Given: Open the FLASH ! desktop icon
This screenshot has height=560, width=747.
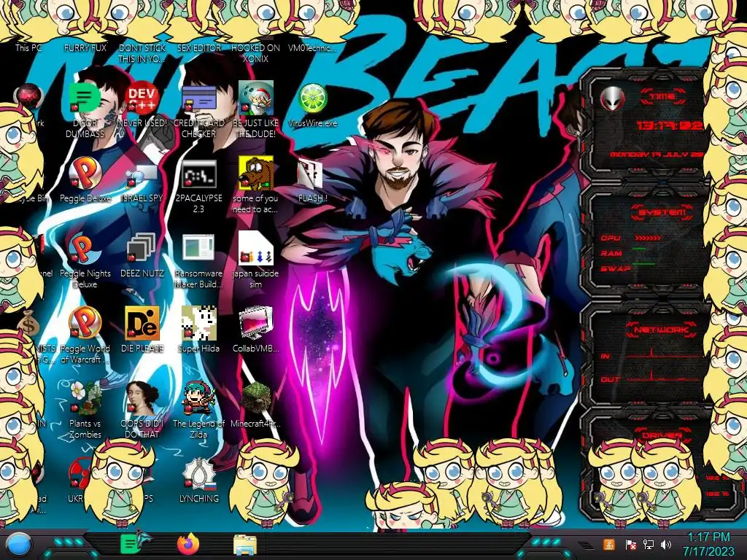Looking at the screenshot, I should pos(310,174).
